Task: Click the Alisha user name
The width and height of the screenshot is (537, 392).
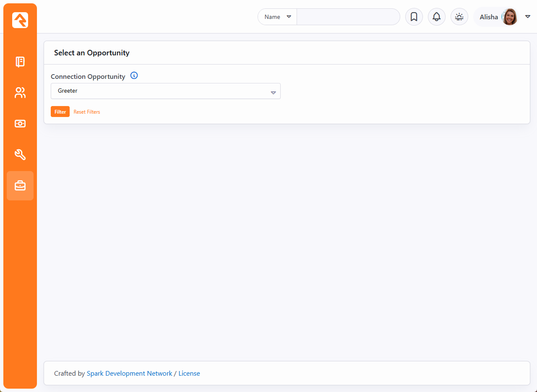Action: point(489,17)
